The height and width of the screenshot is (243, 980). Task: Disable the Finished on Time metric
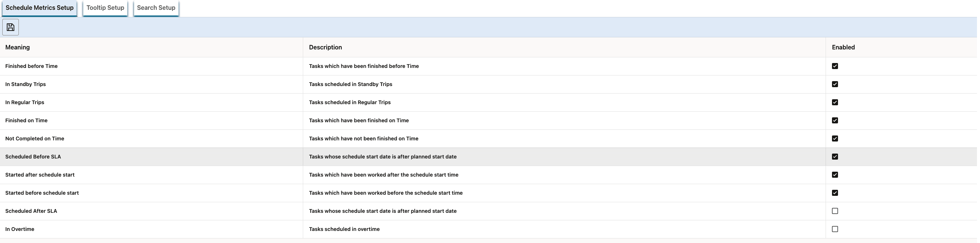coord(835,120)
